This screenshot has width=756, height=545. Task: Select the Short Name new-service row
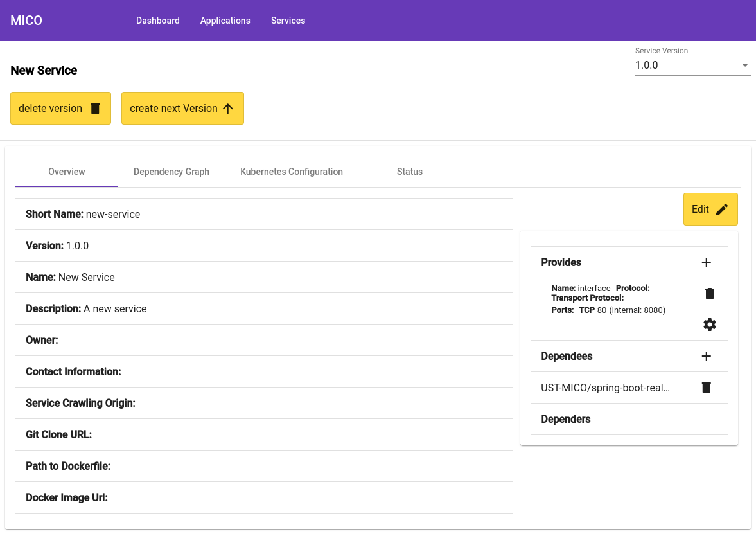click(x=264, y=214)
